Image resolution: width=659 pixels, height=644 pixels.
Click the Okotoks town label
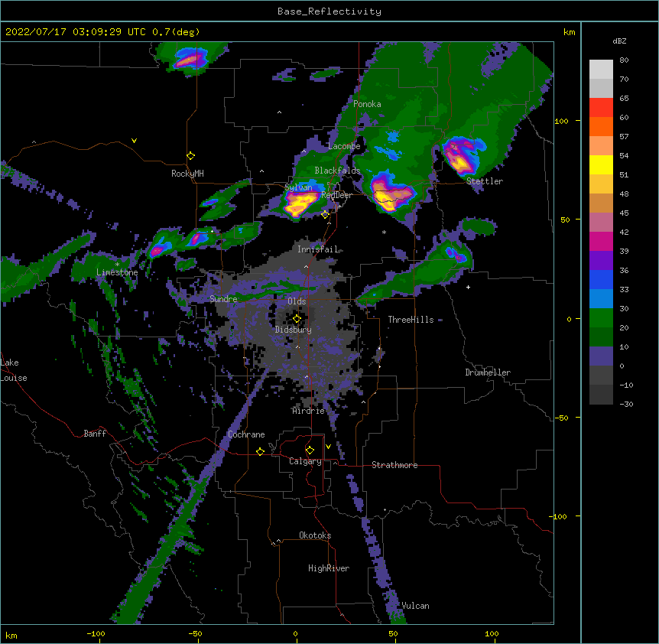[315, 535]
